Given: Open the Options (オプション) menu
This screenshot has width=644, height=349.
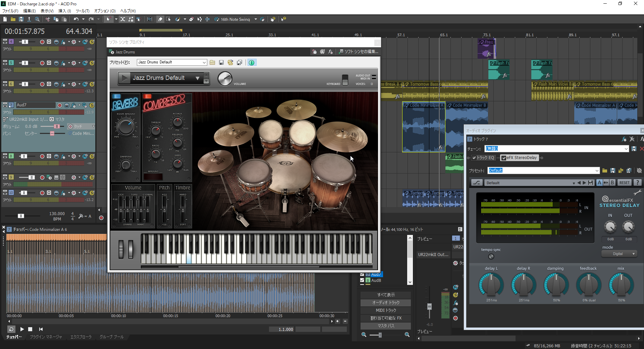Looking at the screenshot, I should pos(105,11).
